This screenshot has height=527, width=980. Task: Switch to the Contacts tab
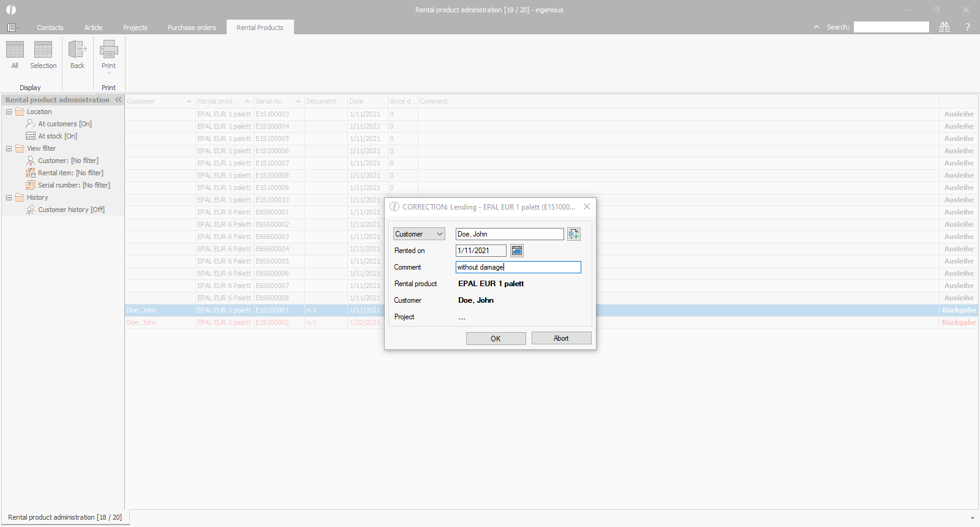(x=50, y=28)
